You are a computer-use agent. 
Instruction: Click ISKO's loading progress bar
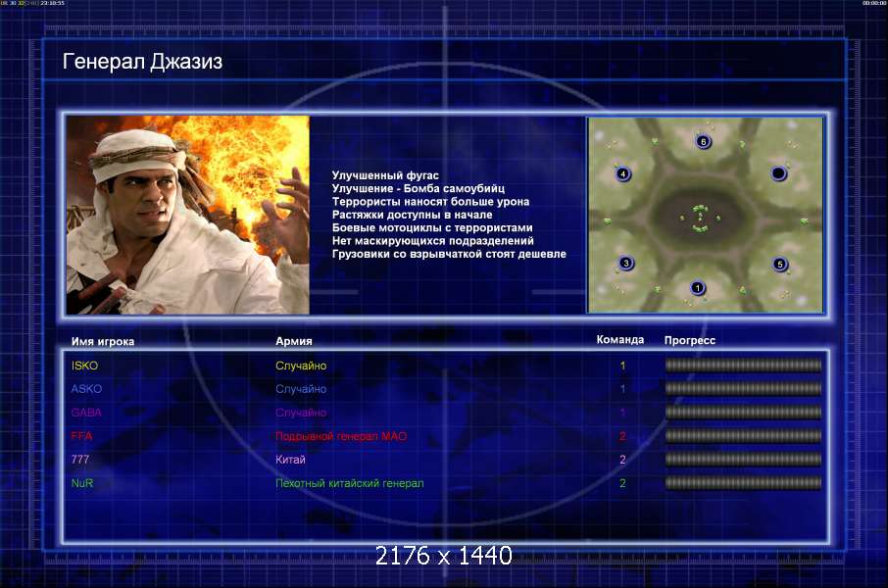743,366
